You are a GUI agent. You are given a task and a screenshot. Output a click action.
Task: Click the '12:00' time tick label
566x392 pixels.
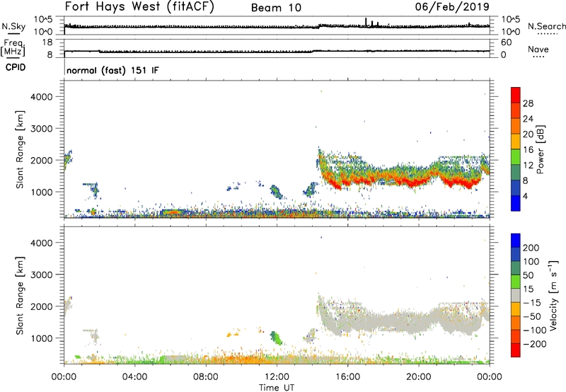(x=277, y=377)
